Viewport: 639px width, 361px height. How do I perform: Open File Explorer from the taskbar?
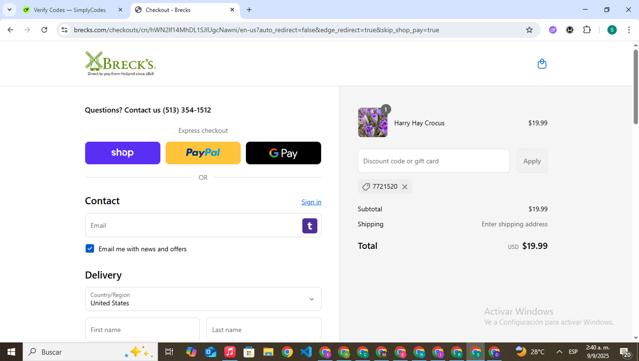pyautogui.click(x=268, y=352)
